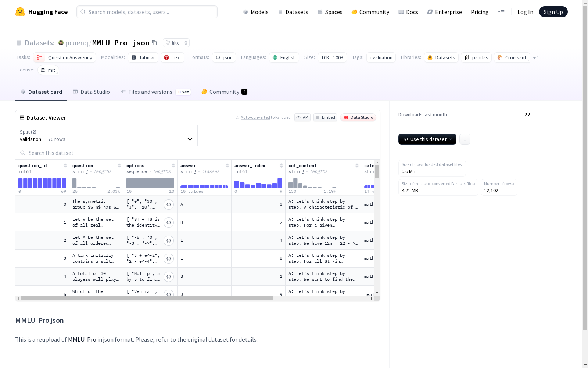Click the pcuenq user avatar
This screenshot has width=588, height=368.
click(61, 43)
